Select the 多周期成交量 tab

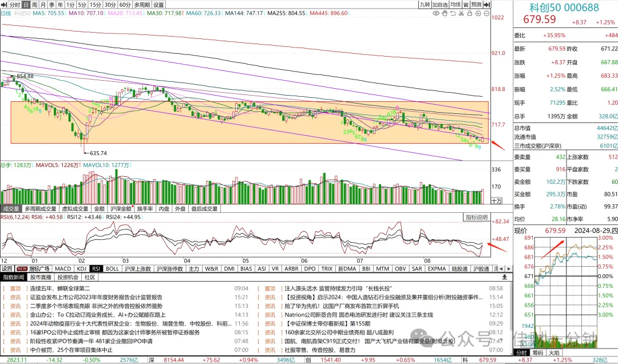41,209
